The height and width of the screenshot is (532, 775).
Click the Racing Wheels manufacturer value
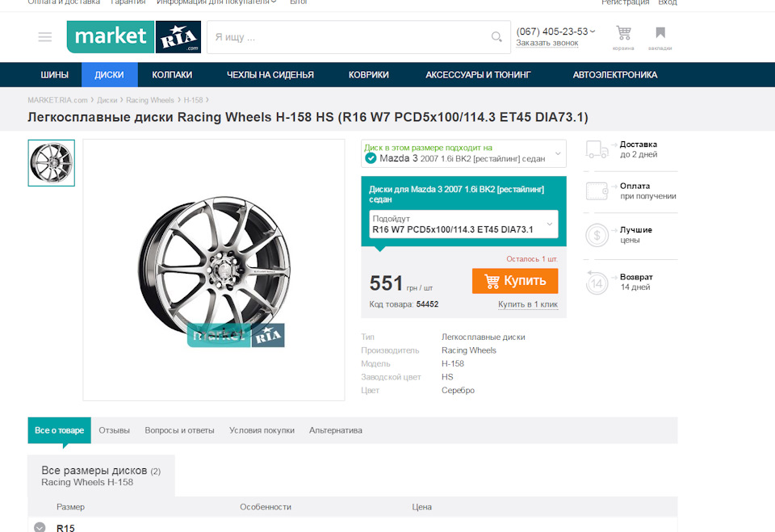(468, 350)
